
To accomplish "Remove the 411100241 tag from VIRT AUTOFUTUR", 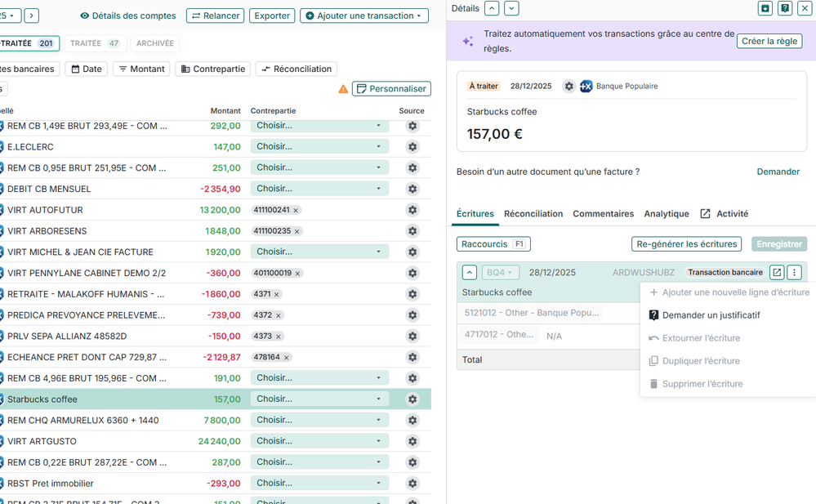I will click(297, 210).
